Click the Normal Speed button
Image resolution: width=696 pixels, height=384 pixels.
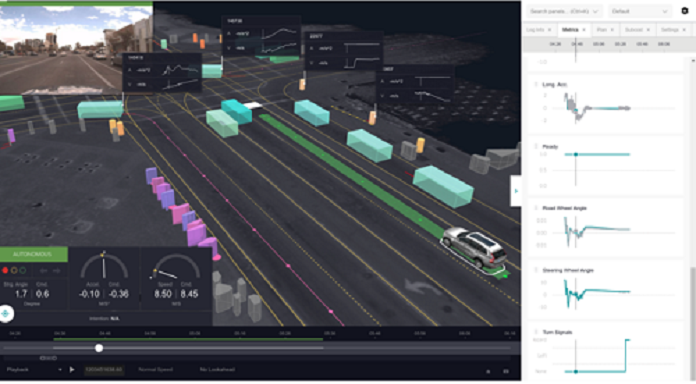pyautogui.click(x=155, y=369)
